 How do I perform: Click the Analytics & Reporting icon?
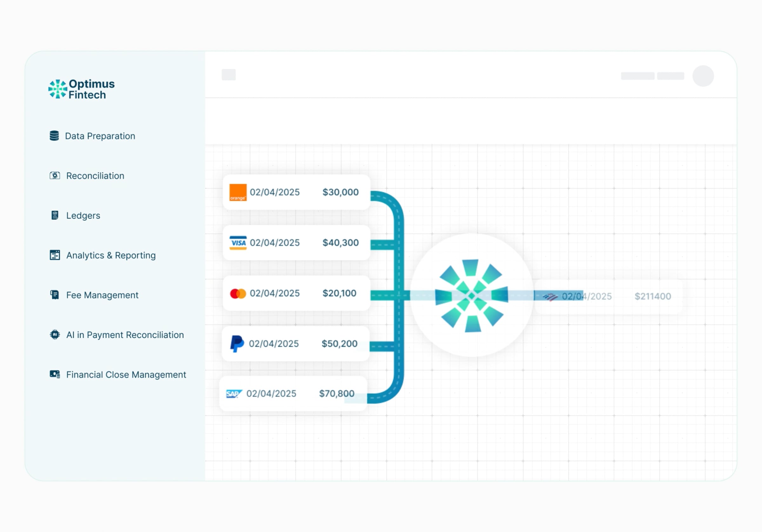tap(55, 255)
